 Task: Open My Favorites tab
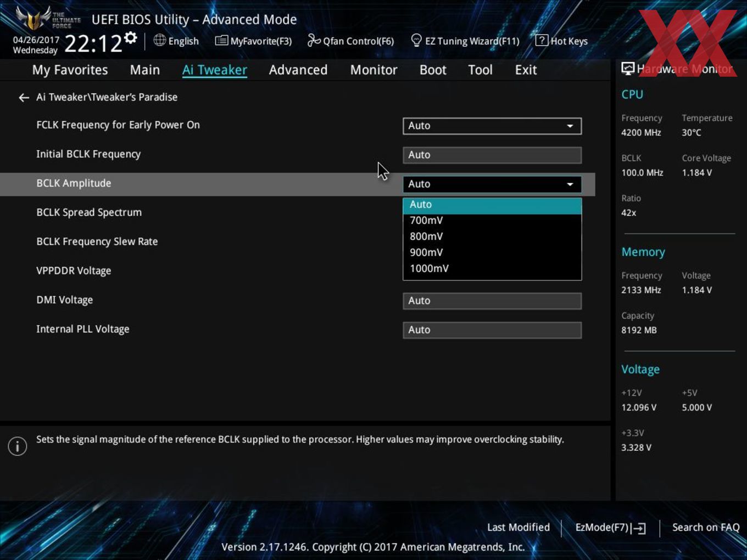click(70, 70)
